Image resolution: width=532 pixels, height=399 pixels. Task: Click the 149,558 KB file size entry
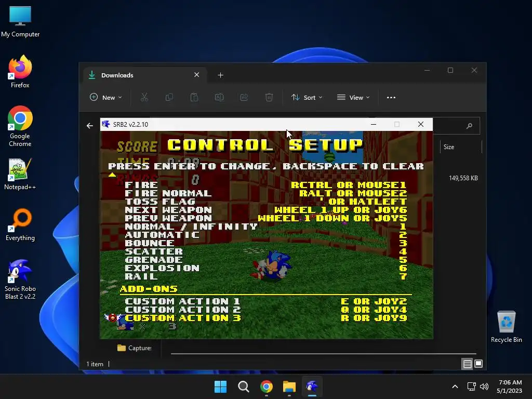463,178
